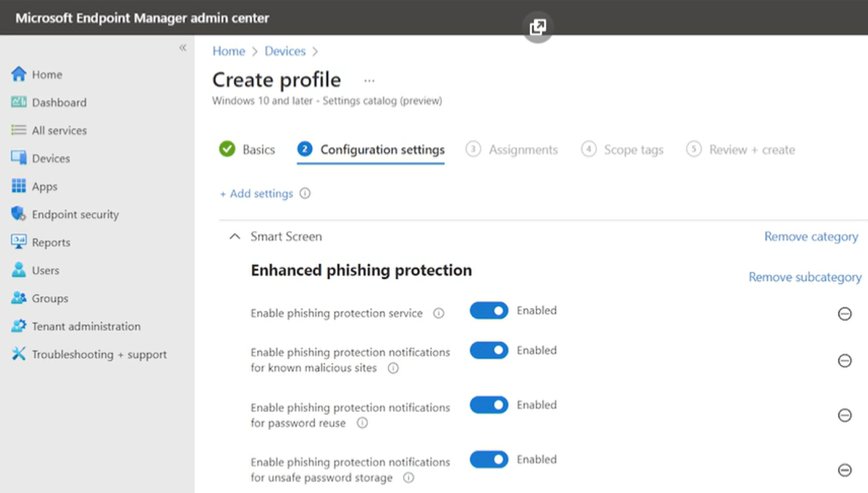Click the Groups people icon
Screen dimensions: 868x493
(x=18, y=298)
